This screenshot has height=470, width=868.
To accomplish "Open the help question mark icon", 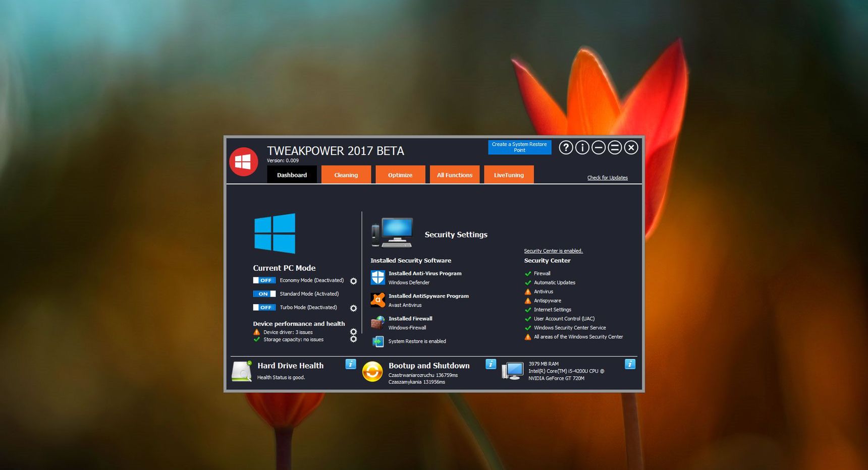I will pyautogui.click(x=566, y=147).
